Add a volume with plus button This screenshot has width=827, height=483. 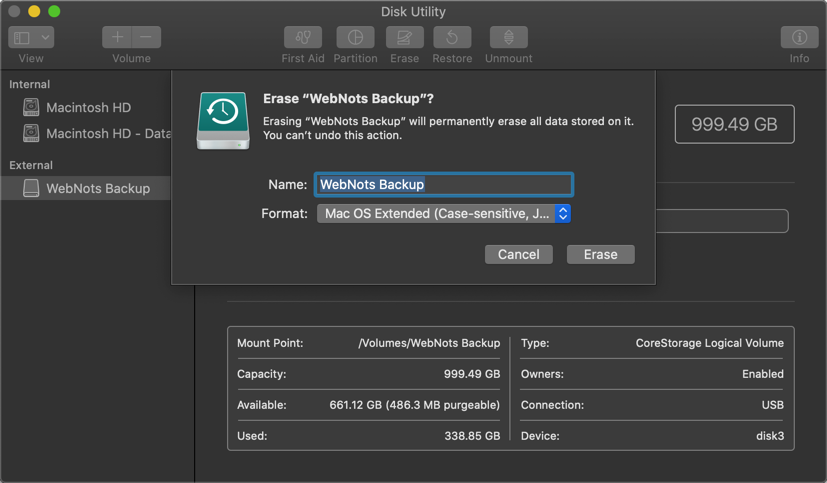tap(117, 38)
